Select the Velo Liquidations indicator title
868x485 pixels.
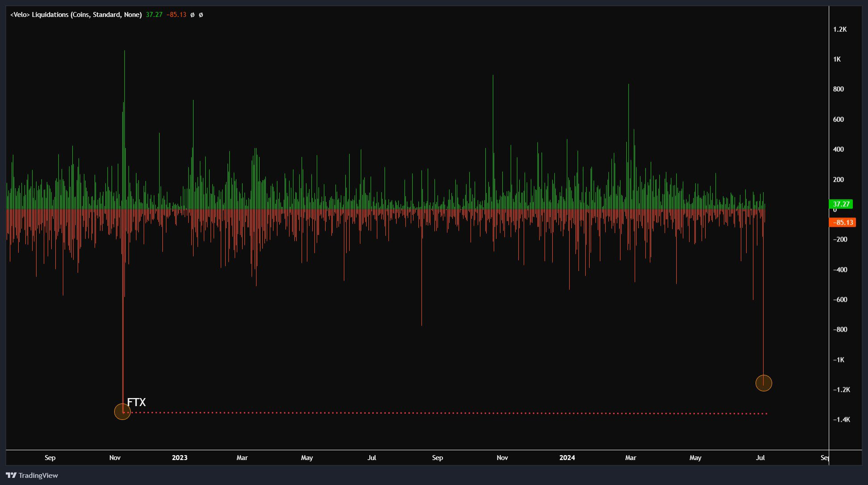[76, 15]
